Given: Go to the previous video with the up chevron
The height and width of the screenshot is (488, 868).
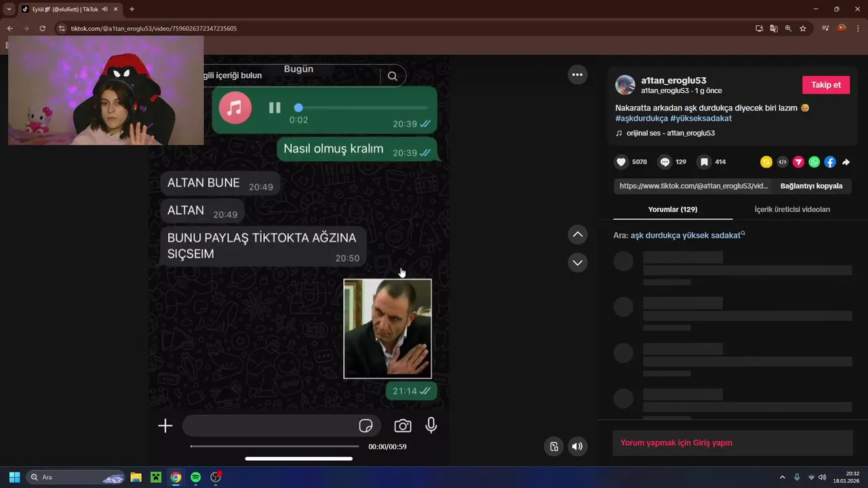Looking at the screenshot, I should pos(578,235).
